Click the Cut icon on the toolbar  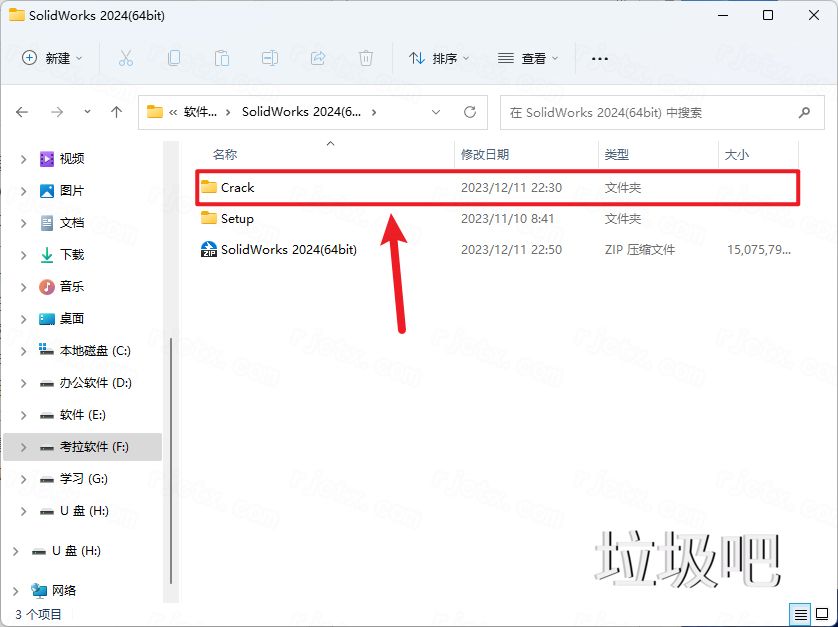126,60
